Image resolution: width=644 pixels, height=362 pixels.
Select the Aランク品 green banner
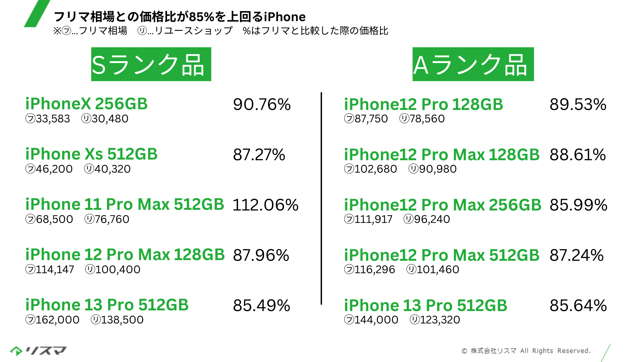click(473, 64)
